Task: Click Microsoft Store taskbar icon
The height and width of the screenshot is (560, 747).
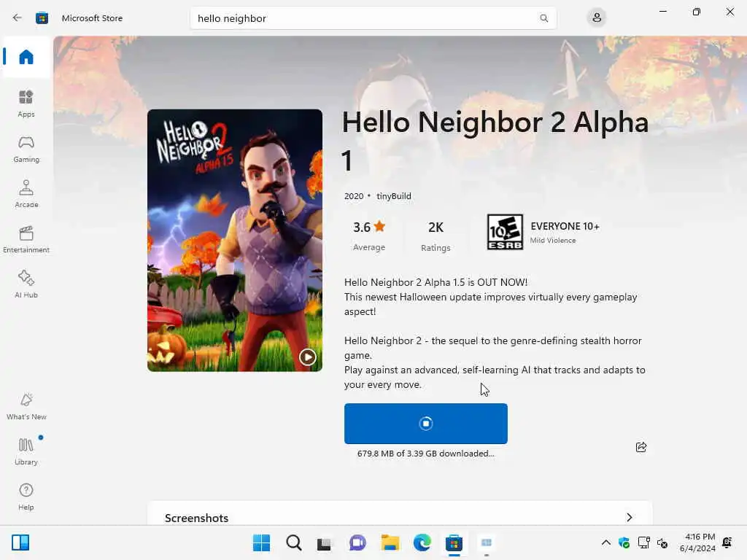Action: (x=454, y=542)
